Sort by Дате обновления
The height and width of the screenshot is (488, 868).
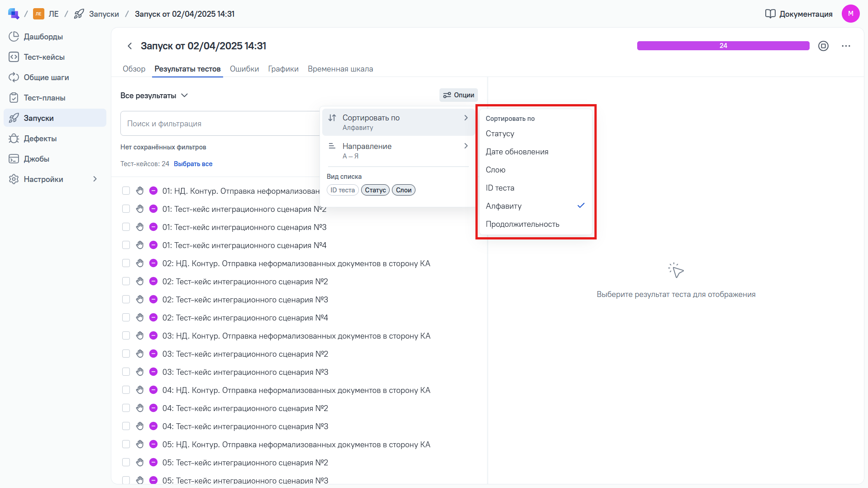tap(536, 152)
